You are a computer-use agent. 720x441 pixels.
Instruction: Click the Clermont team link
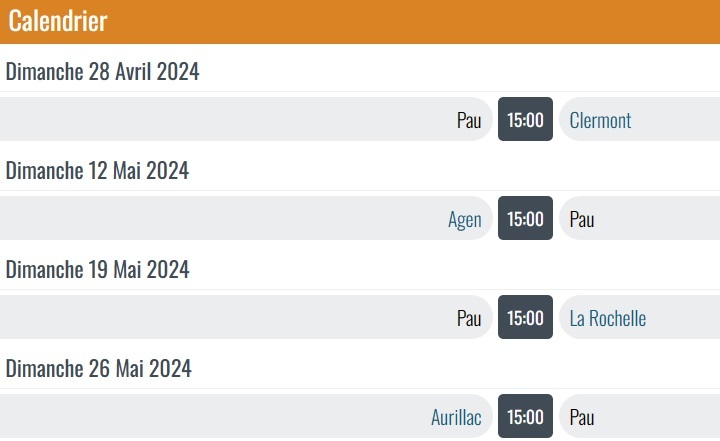[600, 121]
